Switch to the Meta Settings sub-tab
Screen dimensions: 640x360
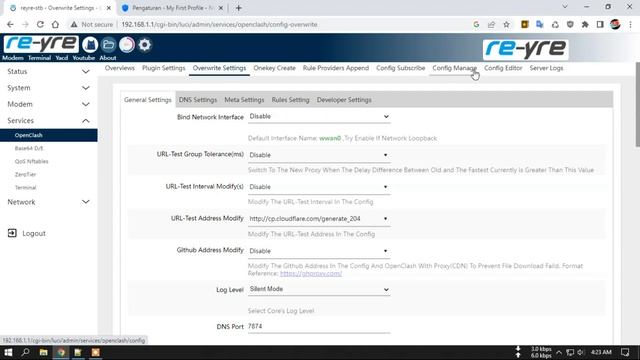(x=244, y=100)
